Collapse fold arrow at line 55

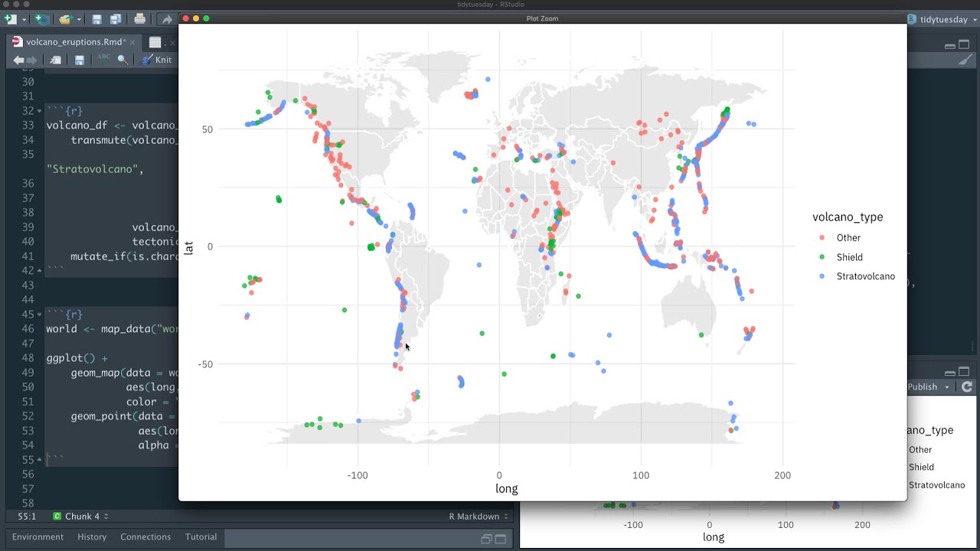(39, 460)
